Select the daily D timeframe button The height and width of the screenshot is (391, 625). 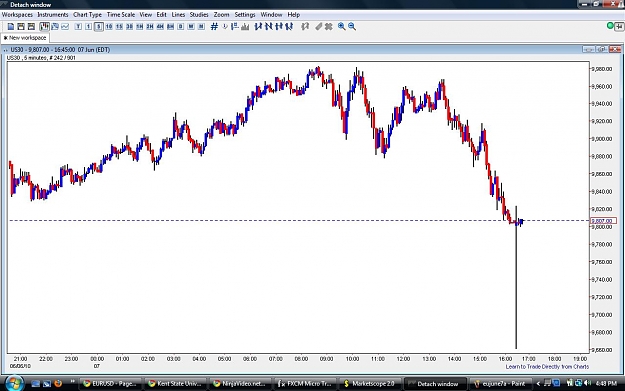181,27
